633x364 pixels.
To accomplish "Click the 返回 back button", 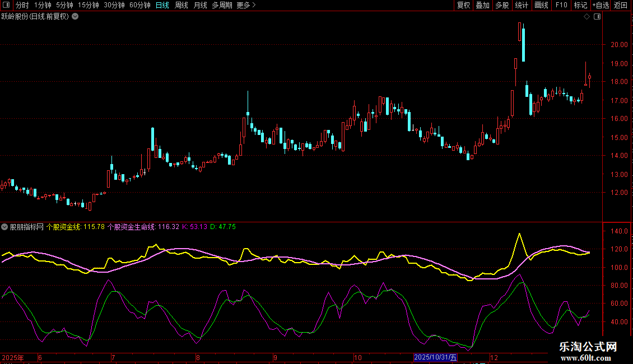I will click(x=621, y=5).
